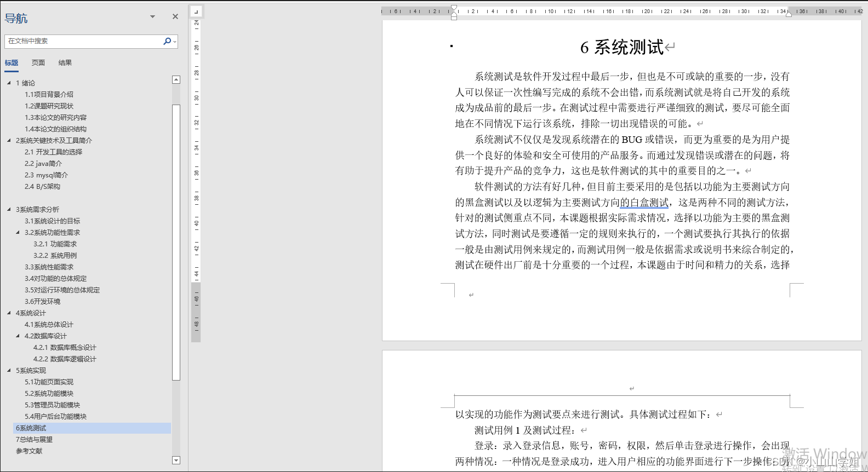
Task: Click the navigation pane scrollbar thumb
Action: coord(176,242)
